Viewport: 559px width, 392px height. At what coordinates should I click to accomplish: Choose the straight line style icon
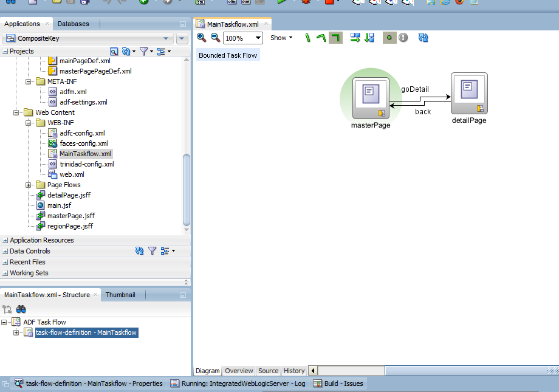click(x=308, y=38)
